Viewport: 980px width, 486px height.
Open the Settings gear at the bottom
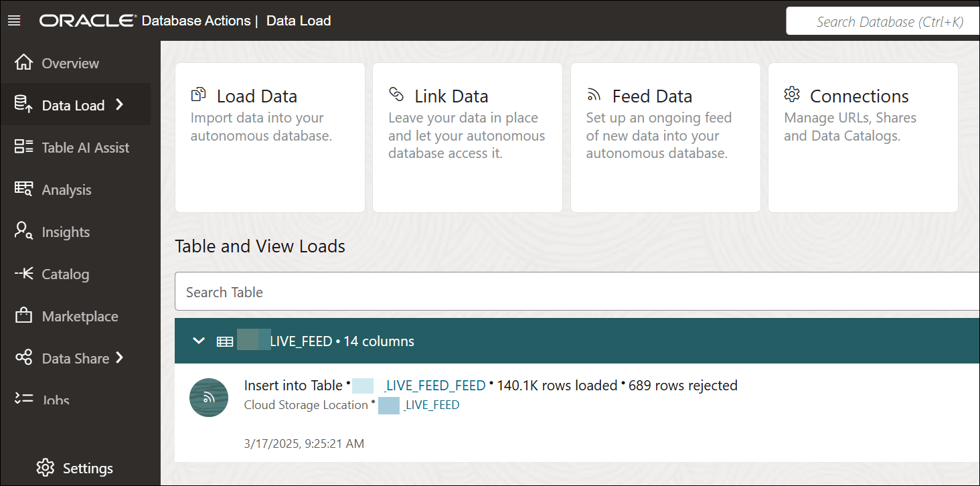[45, 467]
